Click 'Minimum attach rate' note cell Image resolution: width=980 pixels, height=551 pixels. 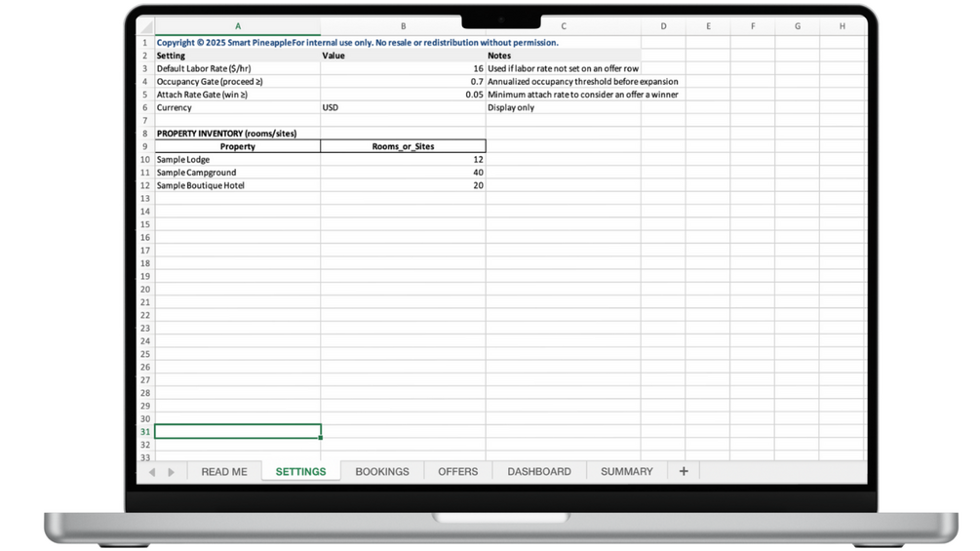pos(582,95)
